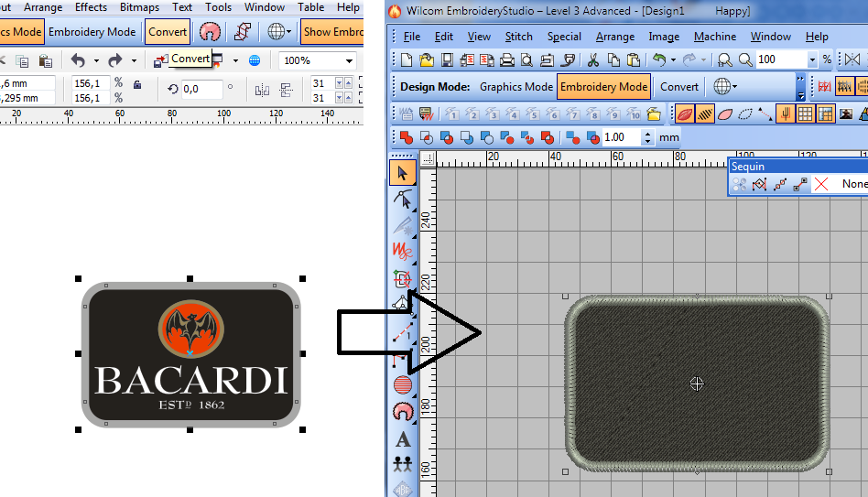Click the red X in Sequin panel
This screenshot has width=868, height=497.
pyautogui.click(x=821, y=184)
